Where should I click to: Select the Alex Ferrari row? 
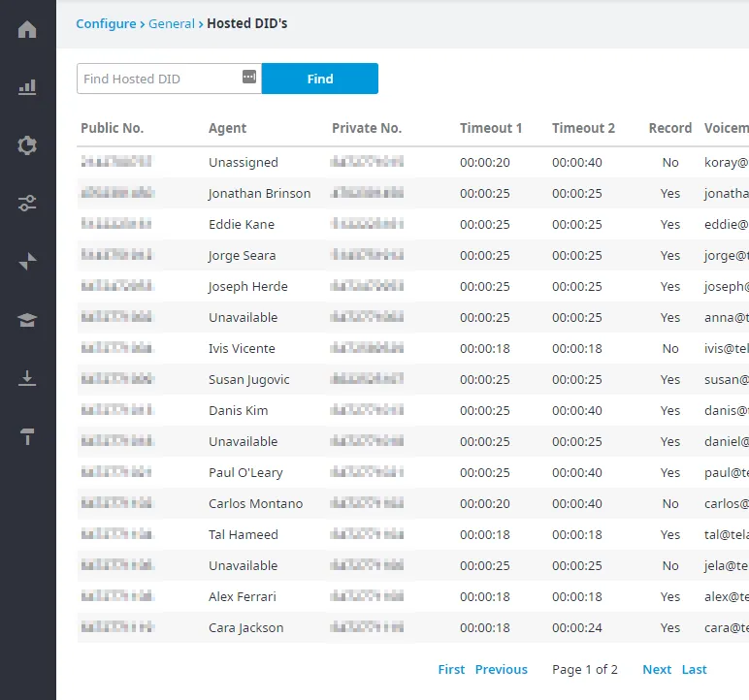point(412,597)
